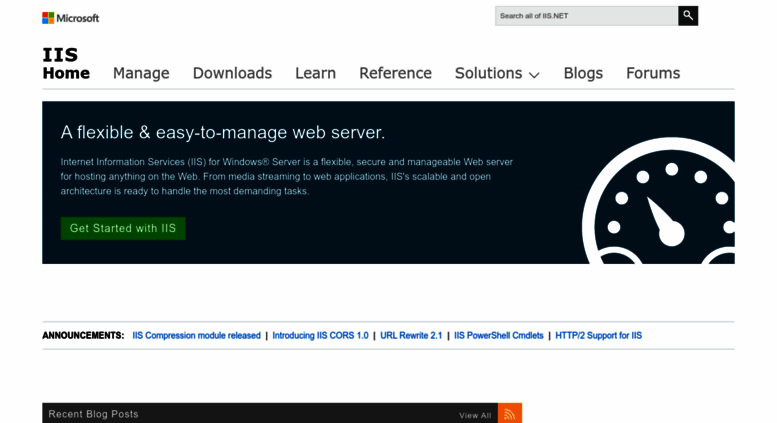
Task: Expand the Solutions dropdown menu
Action: coord(497,73)
